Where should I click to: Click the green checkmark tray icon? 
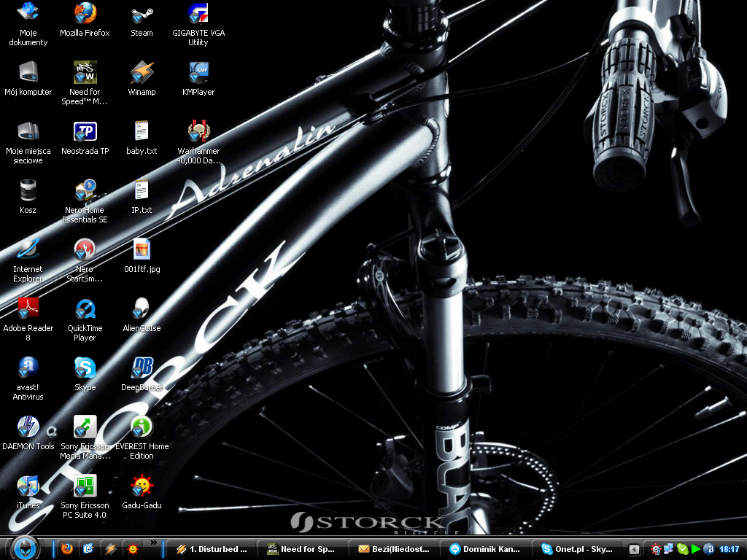pos(682,550)
